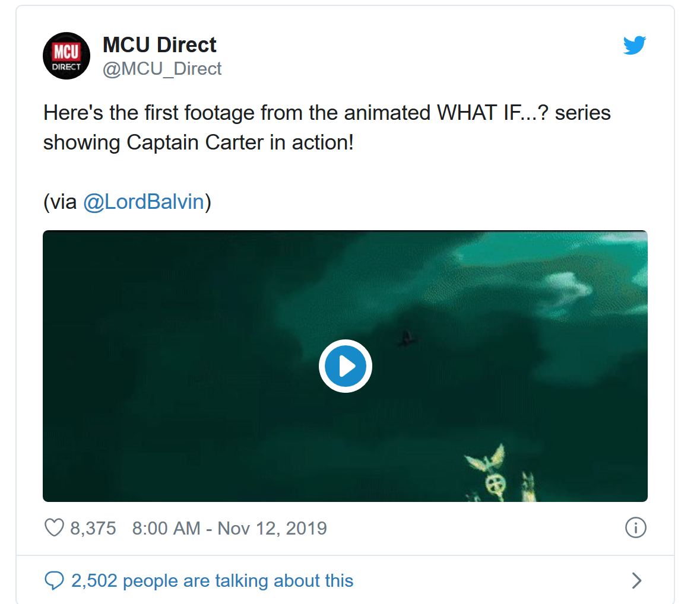The height and width of the screenshot is (604, 700).
Task: Play the What If footage video
Action: 345,366
